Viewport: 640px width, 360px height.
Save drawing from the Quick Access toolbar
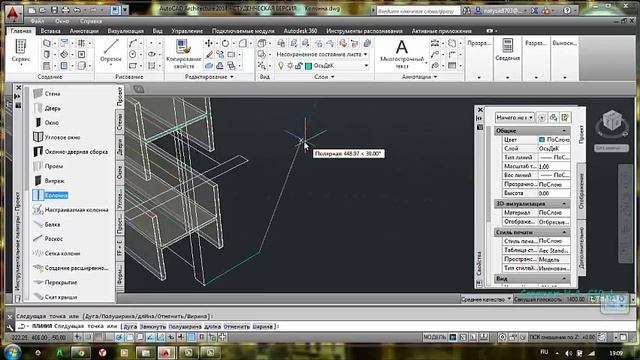tap(54, 10)
